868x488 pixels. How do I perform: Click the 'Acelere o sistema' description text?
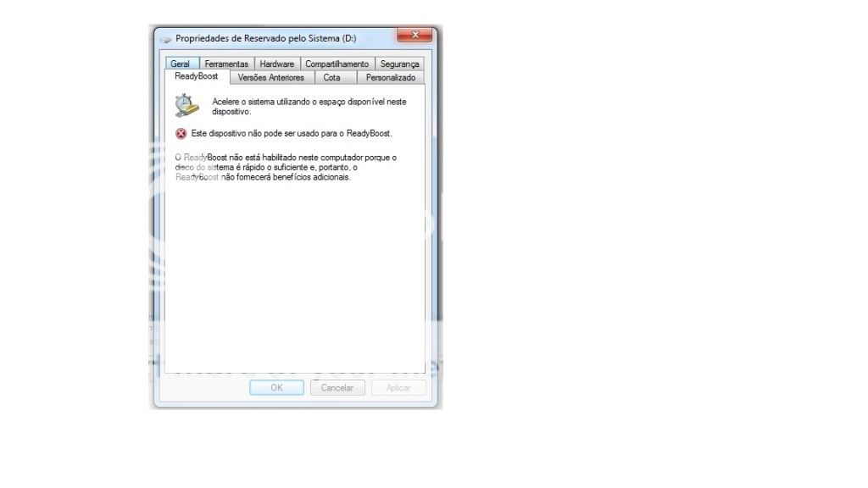309,106
